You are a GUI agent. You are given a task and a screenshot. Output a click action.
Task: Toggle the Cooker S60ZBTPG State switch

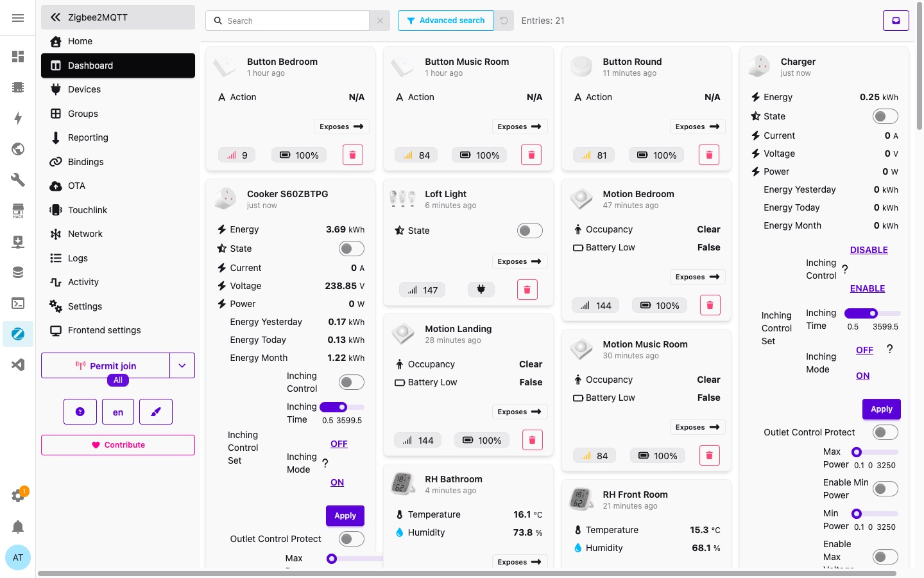pos(351,249)
